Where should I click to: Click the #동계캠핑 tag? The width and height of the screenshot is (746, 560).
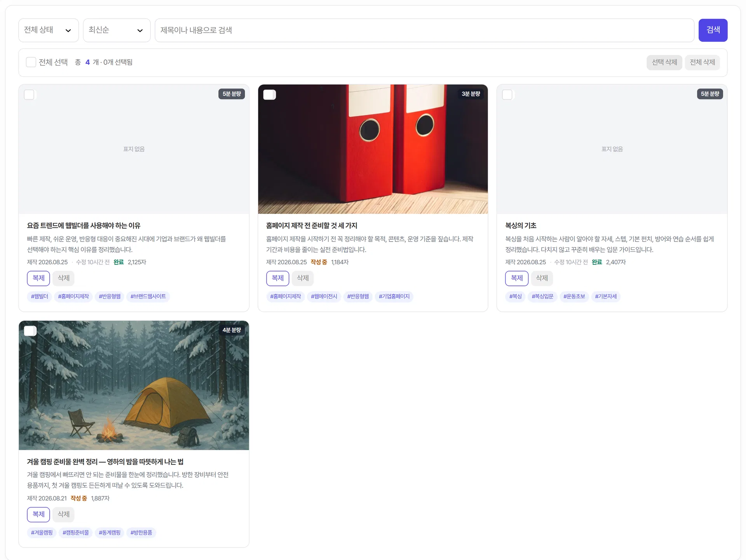tap(110, 532)
